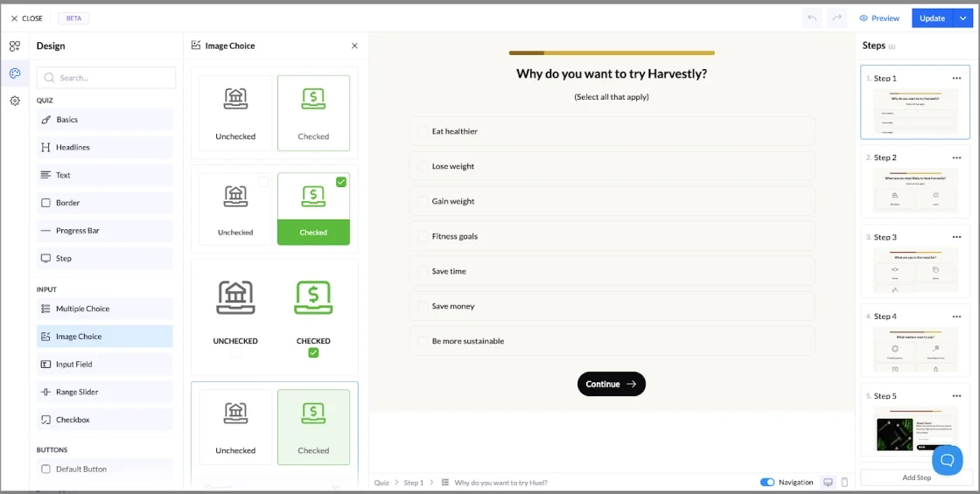The image size is (980, 494).
Task: Check the Be more sustainable option
Action: coord(612,341)
